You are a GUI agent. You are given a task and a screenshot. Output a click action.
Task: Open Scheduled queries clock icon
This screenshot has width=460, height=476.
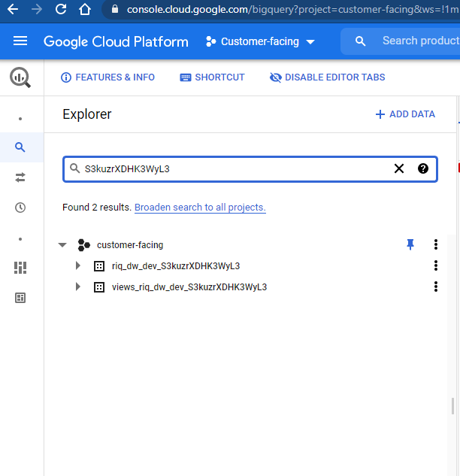(20, 208)
